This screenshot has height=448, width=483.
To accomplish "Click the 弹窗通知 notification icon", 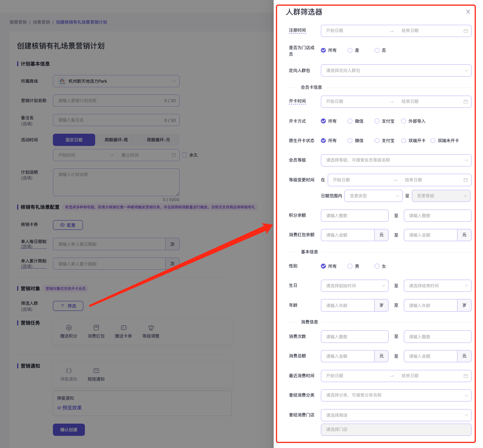I will point(69,371).
